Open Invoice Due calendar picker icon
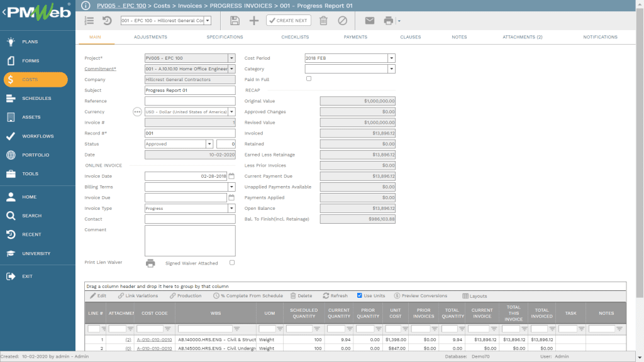 (x=231, y=197)
